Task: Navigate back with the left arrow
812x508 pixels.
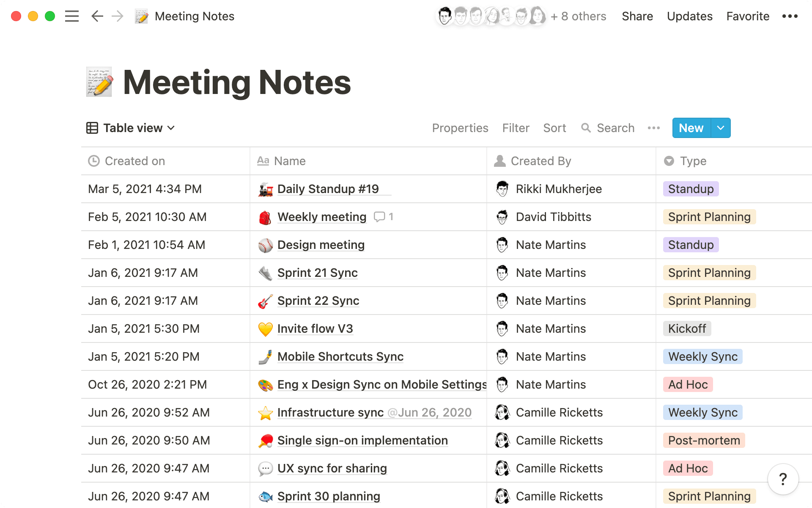Action: point(97,17)
